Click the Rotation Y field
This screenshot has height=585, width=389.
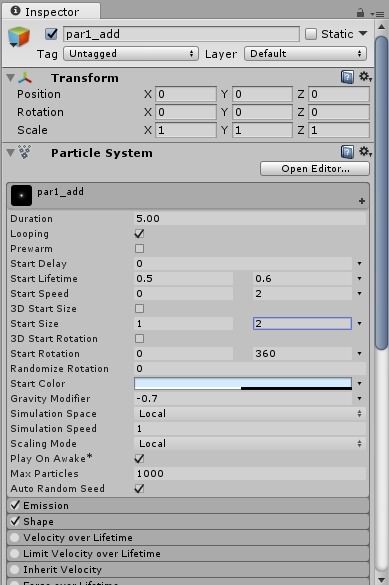pos(262,112)
